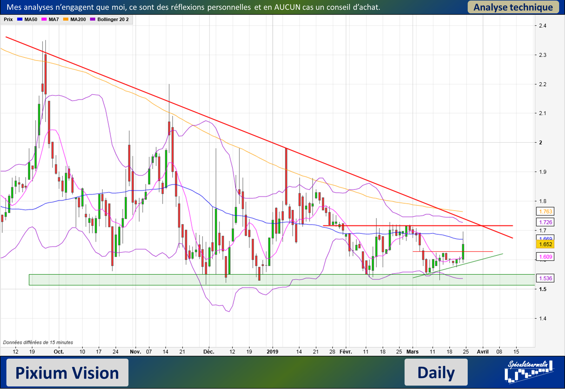This screenshot has width=565, height=392.
Task: Click the 2.2 price axis label
Action: (542, 84)
